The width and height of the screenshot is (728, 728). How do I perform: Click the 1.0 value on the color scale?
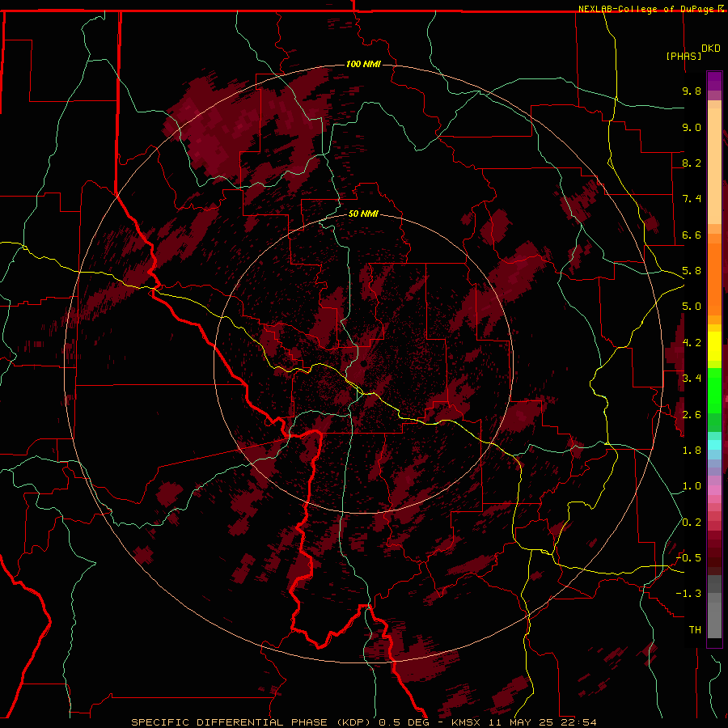(692, 486)
